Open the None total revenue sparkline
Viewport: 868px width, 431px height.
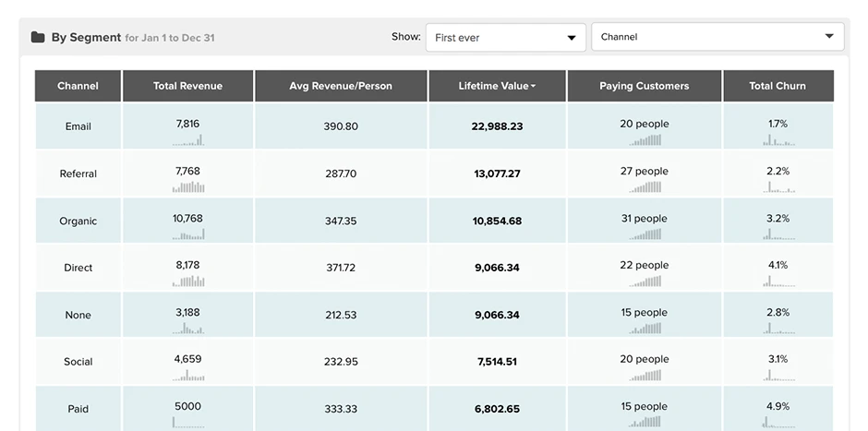point(188,328)
